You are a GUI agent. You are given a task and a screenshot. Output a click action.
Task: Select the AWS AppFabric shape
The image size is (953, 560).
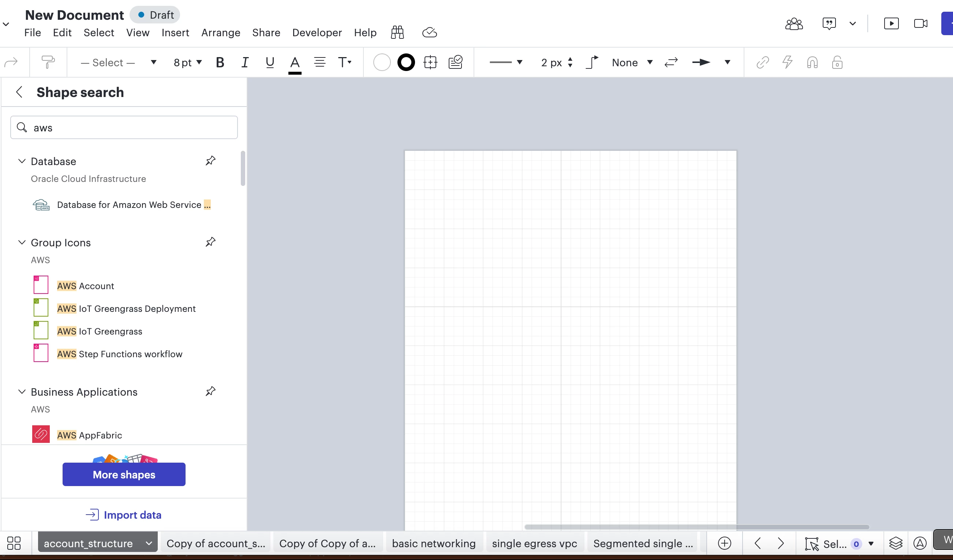click(x=78, y=435)
